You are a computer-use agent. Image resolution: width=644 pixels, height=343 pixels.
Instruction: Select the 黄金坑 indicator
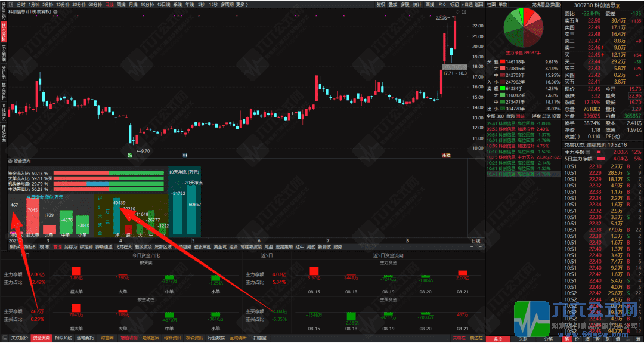[x=221, y=247]
